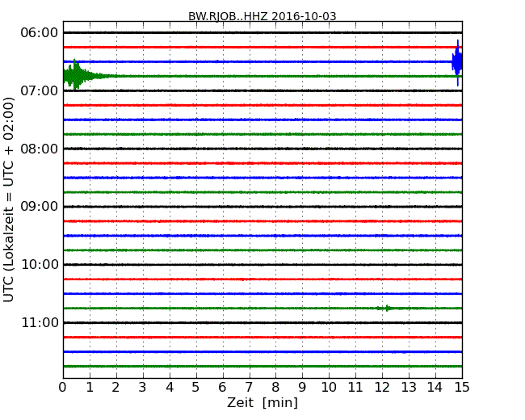The height and width of the screenshot is (420, 525).
Task: Select the small green event near minute 12
Action: [387, 308]
